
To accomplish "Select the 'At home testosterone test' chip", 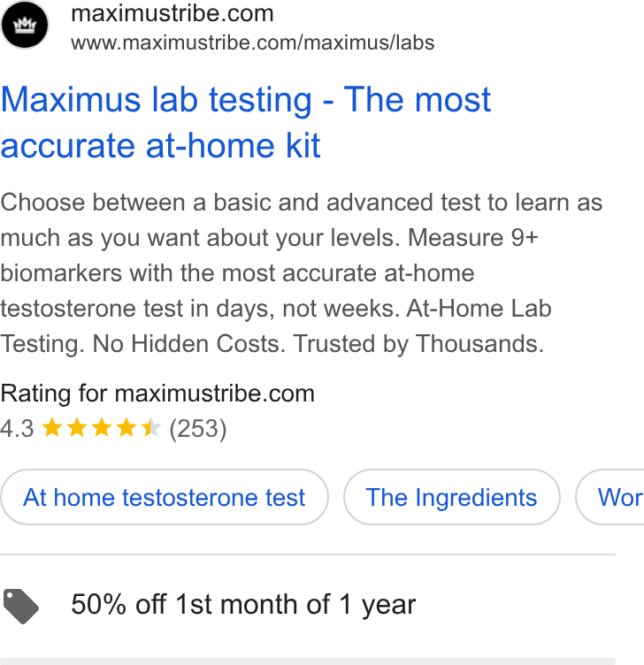I will tap(165, 497).
